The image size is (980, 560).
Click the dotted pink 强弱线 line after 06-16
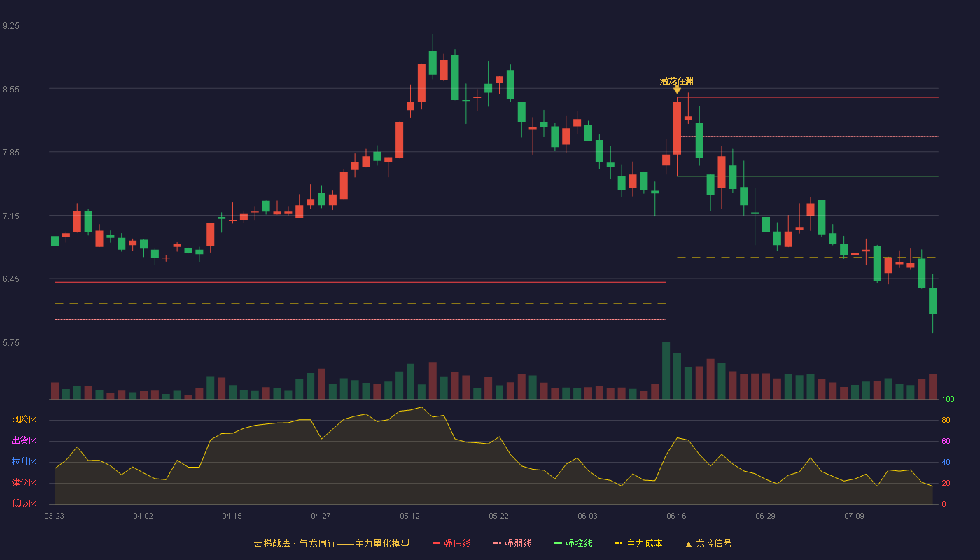tap(808, 136)
